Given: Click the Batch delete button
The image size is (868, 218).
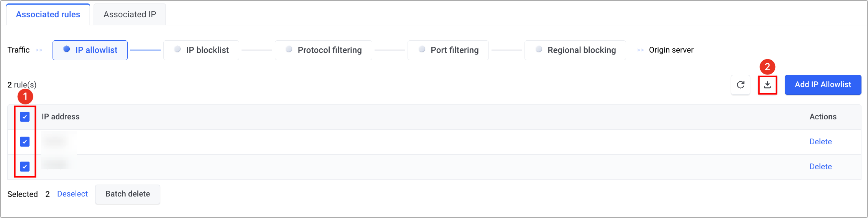Looking at the screenshot, I should (128, 194).
